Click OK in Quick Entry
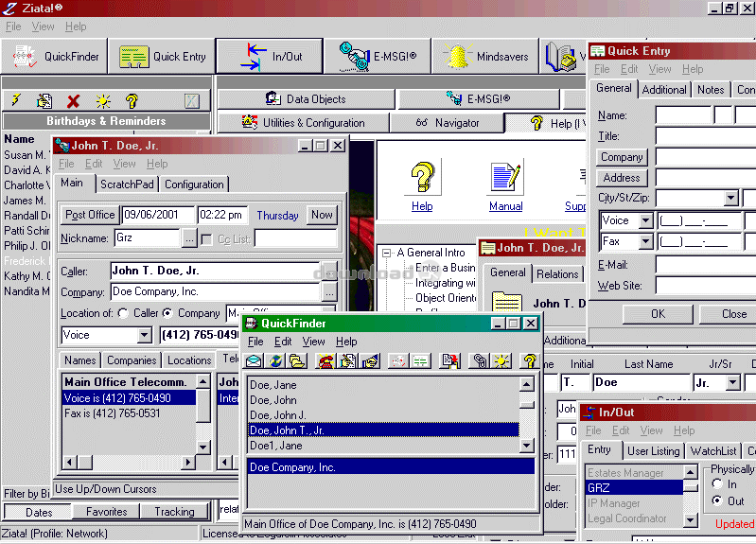Viewport: 756px width, 544px height. coord(658,314)
